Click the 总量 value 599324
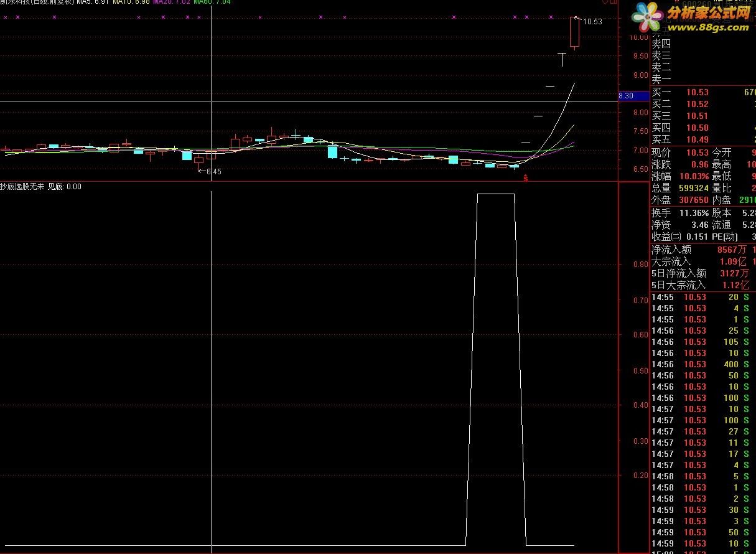756x554 pixels. tap(693, 188)
